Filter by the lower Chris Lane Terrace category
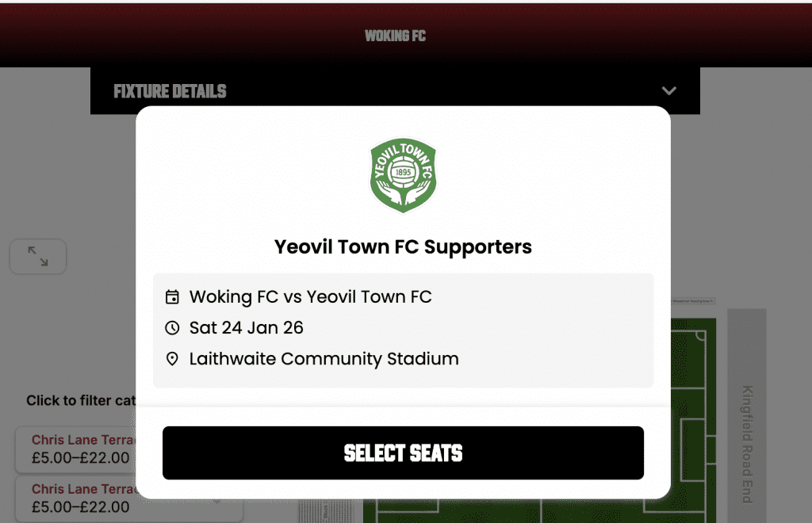This screenshot has height=523, width=812. click(x=75, y=498)
